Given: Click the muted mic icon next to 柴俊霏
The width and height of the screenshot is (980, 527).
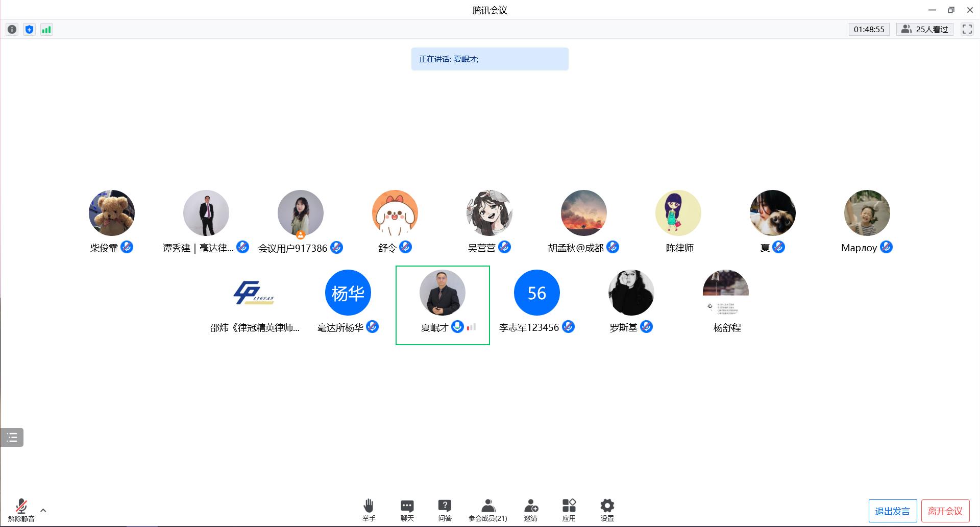Looking at the screenshot, I should (127, 247).
